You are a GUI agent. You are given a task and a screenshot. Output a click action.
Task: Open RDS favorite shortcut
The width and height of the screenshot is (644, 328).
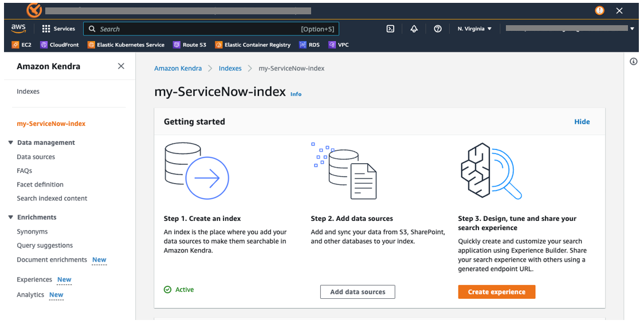point(309,45)
